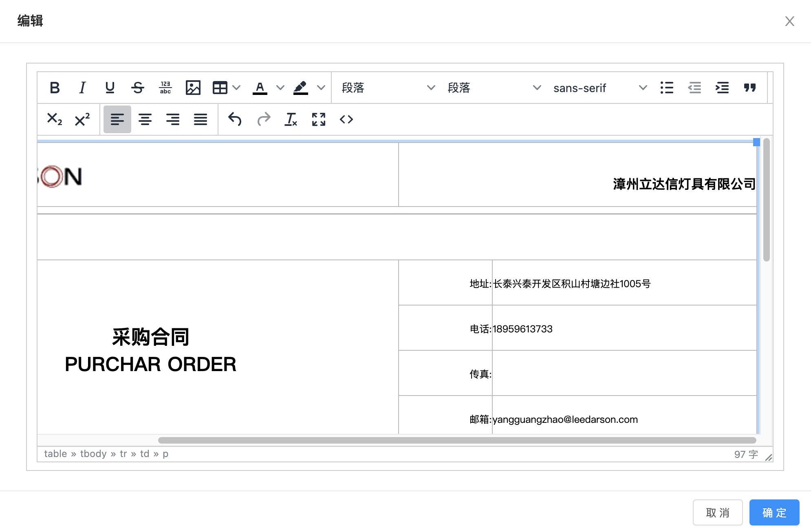Screen dimensions: 811x532
Task: Center align the text
Action: pyautogui.click(x=145, y=119)
